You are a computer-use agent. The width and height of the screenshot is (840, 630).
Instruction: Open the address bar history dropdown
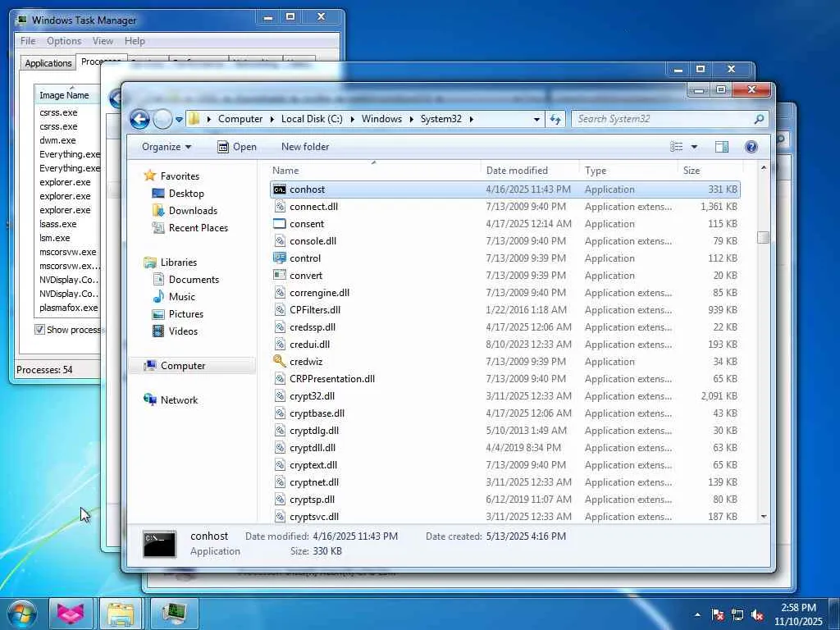tap(536, 120)
